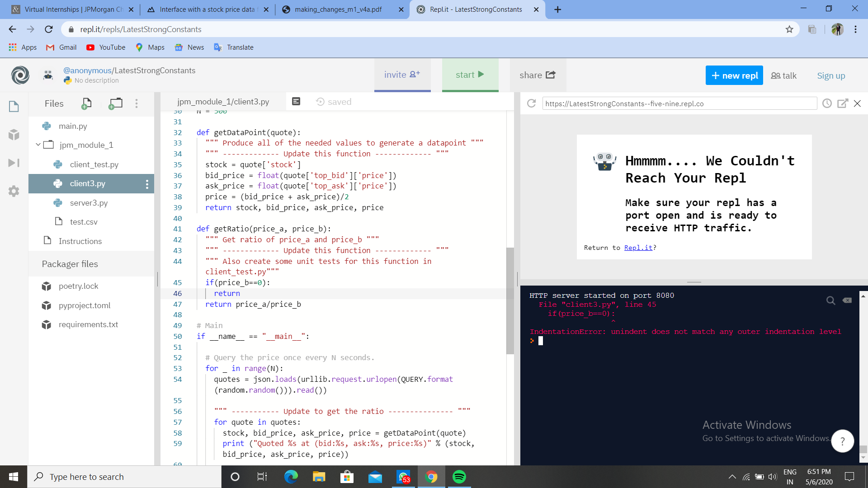Open the repl output in a new tab
The height and width of the screenshot is (488, 868).
point(843,103)
